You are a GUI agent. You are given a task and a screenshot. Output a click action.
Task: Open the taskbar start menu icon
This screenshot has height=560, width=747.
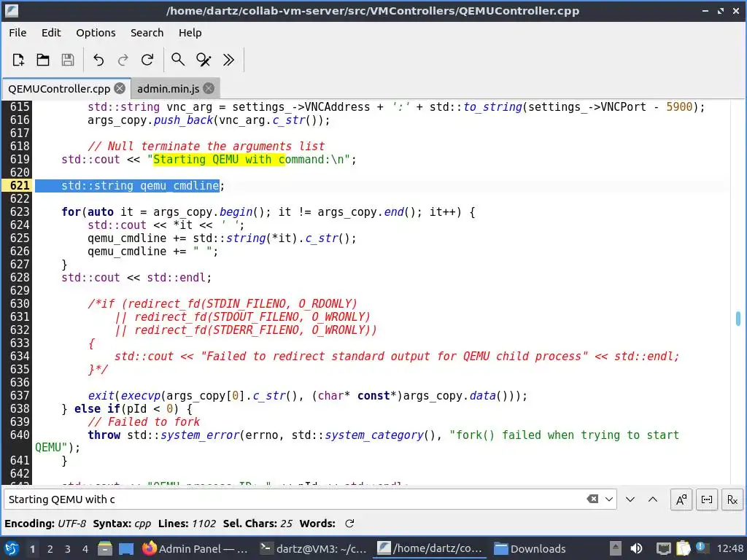(x=12, y=548)
